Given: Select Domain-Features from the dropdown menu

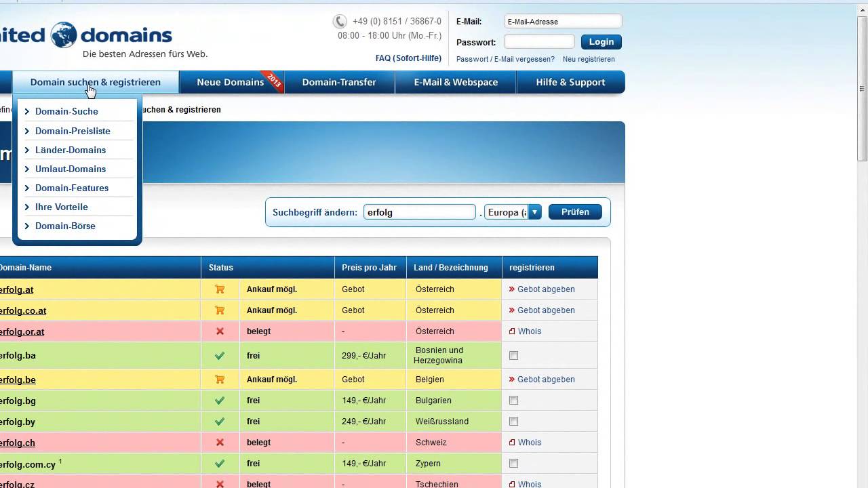Looking at the screenshot, I should tap(72, 188).
